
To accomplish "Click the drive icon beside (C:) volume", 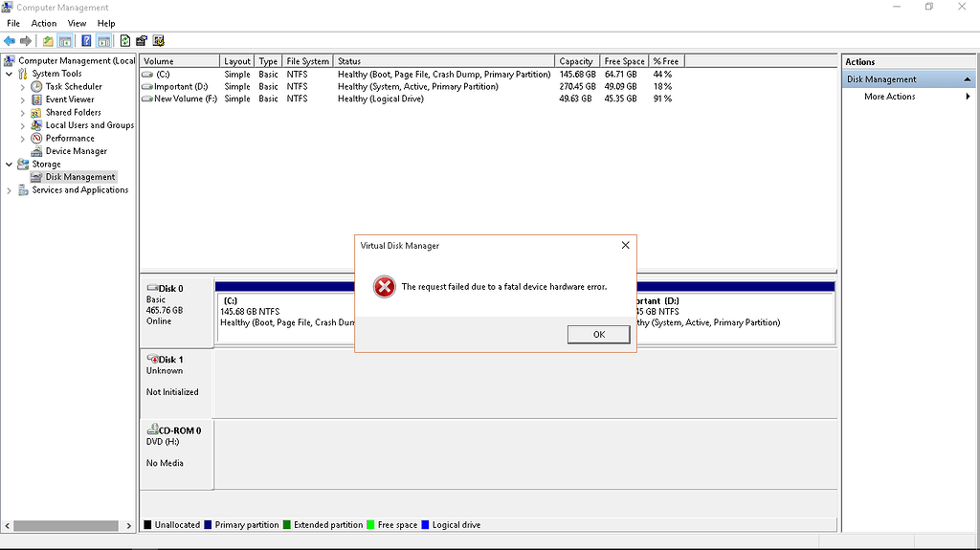I will tap(147, 75).
